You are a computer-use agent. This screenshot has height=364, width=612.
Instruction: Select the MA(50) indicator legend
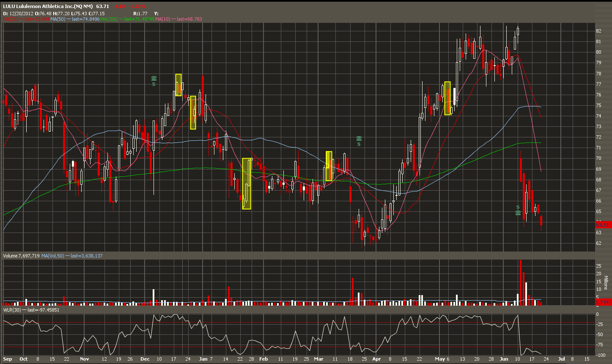point(75,19)
